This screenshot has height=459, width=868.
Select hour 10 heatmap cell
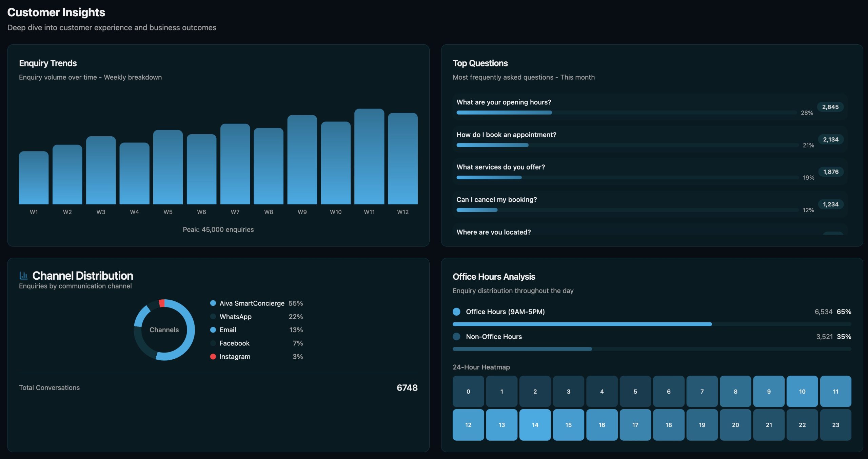pyautogui.click(x=802, y=392)
